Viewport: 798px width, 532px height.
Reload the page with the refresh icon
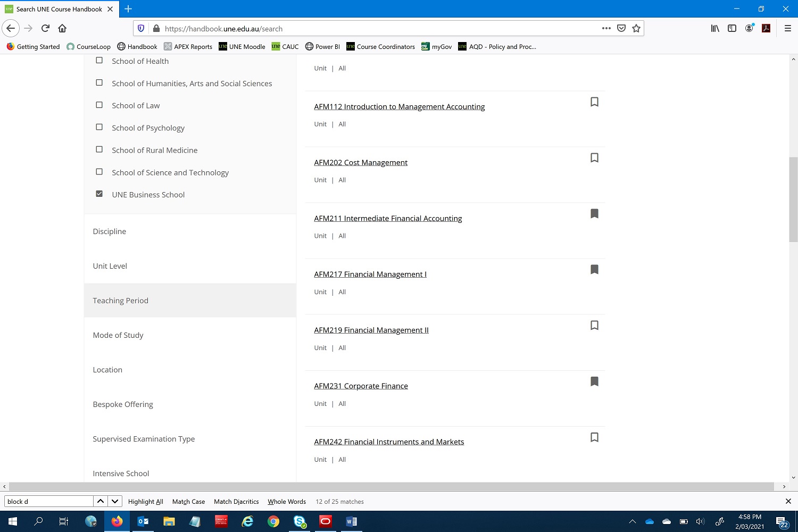pos(45,28)
